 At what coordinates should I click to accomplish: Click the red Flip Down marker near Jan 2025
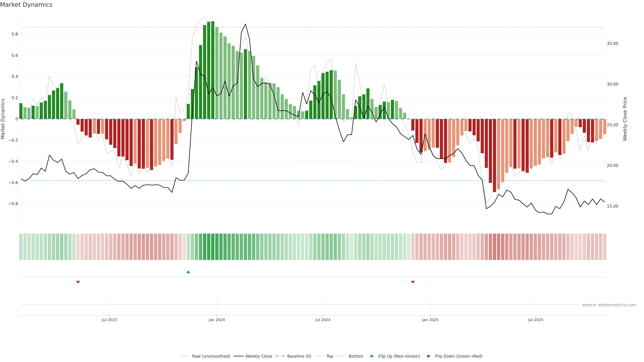point(413,282)
